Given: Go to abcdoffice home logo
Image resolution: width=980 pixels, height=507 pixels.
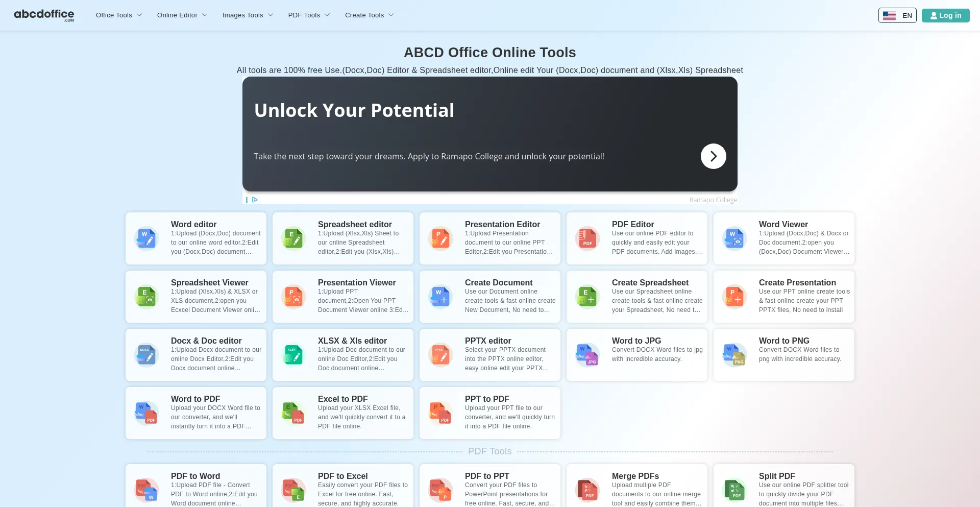Looking at the screenshot, I should [x=44, y=15].
